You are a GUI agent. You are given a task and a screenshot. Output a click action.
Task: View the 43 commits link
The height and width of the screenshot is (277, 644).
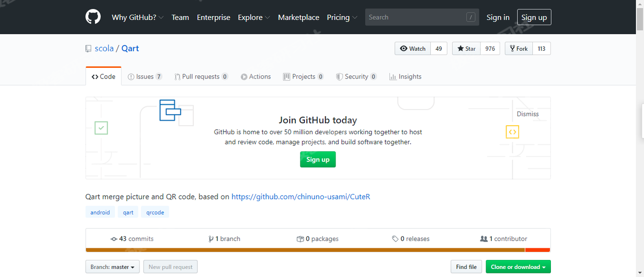pyautogui.click(x=132, y=239)
